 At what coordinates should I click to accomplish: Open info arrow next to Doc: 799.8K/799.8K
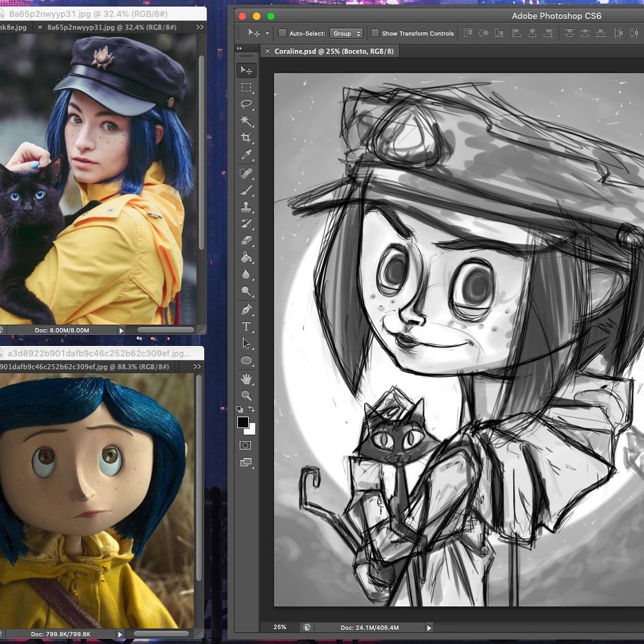pos(120,634)
